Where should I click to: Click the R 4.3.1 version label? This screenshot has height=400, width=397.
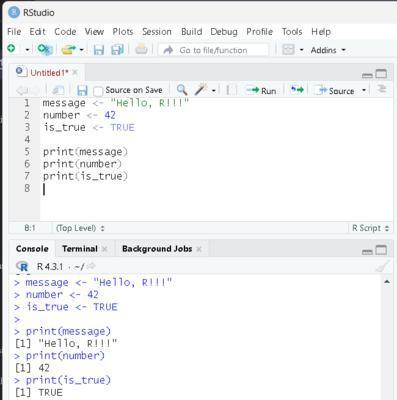(50, 266)
